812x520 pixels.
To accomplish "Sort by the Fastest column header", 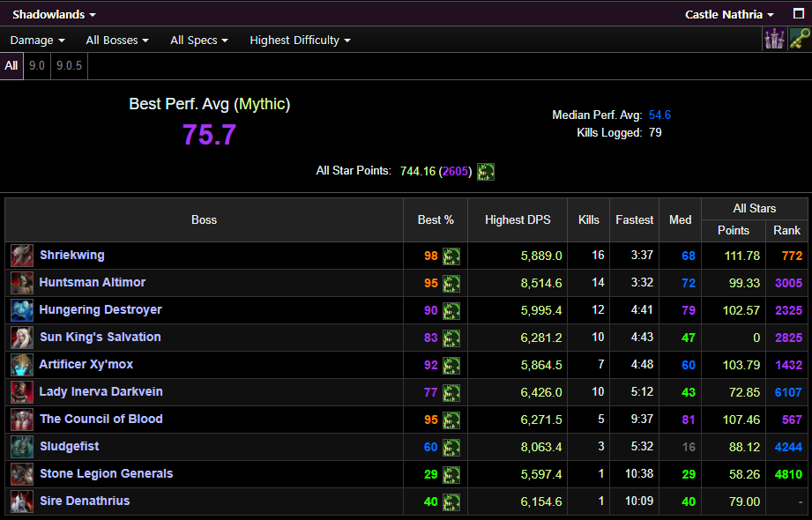I will (635, 219).
